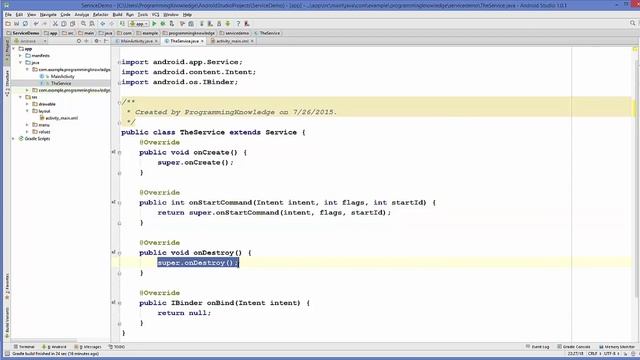This screenshot has width=640, height=360.
Task: Click TheService breadcrumb
Action: (267, 33)
